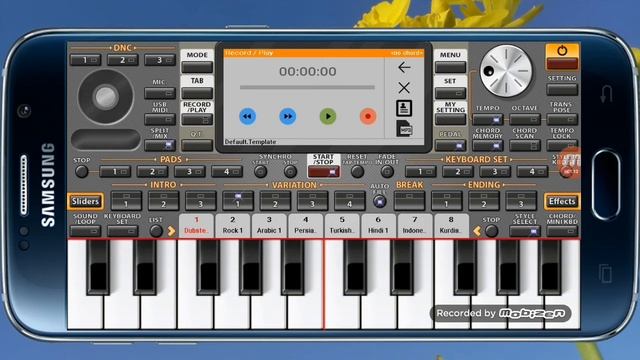The image size is (640, 360).
Task: Tap the fast-forward button in Record/Play
Action: [288, 116]
